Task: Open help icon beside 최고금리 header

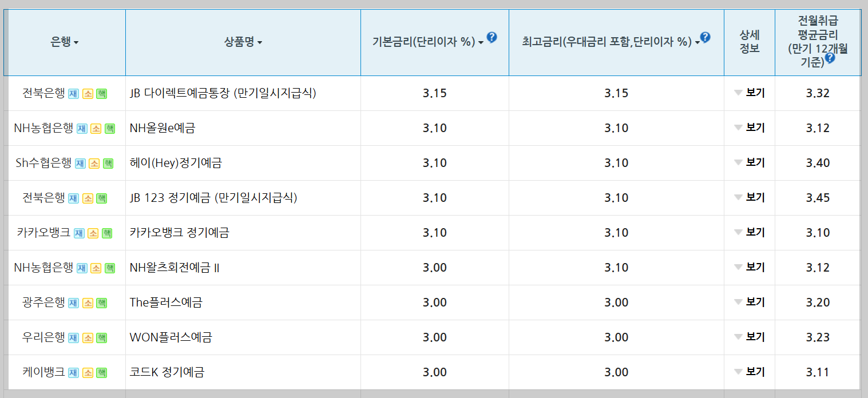Action: pyautogui.click(x=705, y=37)
